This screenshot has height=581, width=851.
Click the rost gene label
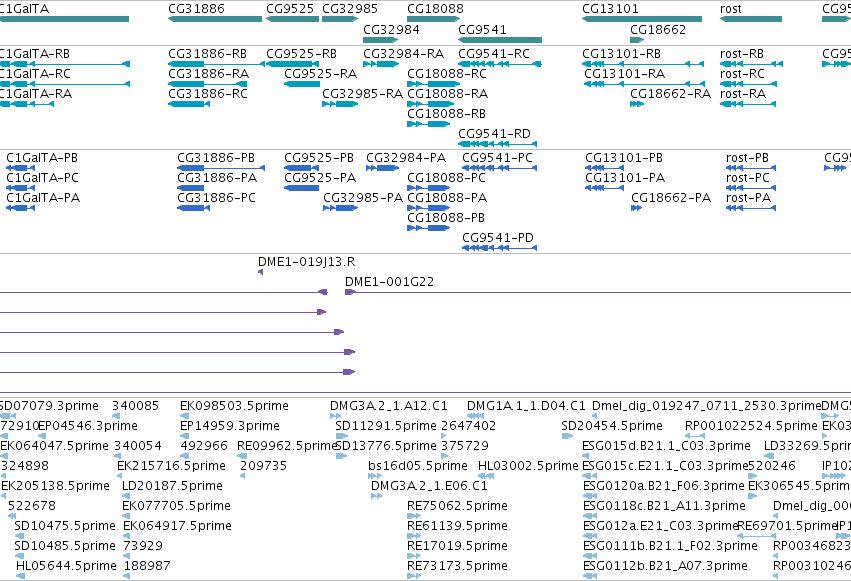731,9
